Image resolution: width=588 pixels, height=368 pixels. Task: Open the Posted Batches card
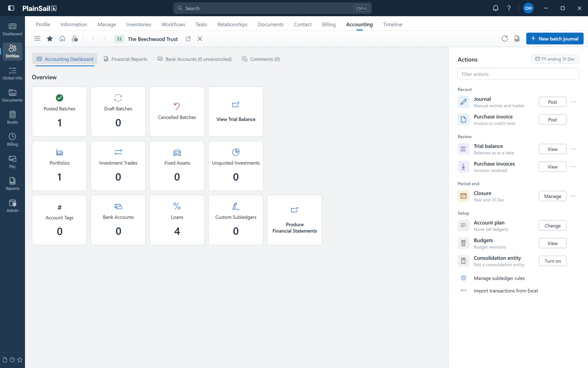click(60, 112)
